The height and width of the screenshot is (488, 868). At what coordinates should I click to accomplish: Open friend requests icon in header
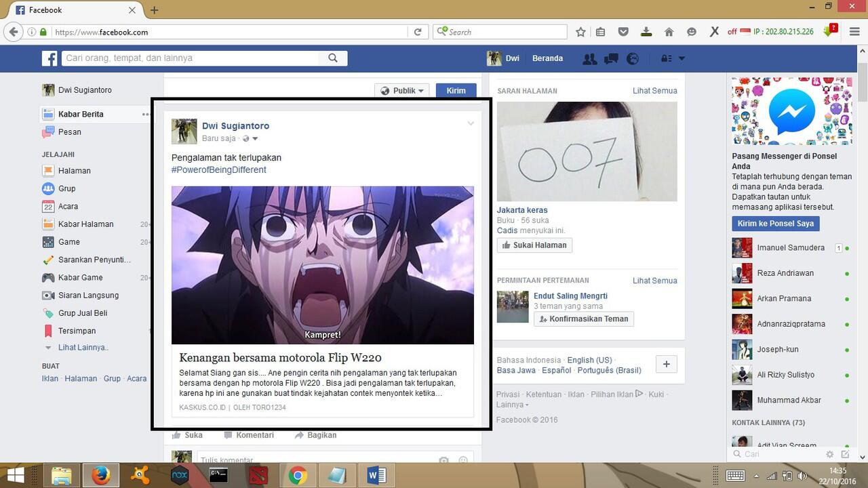pyautogui.click(x=590, y=59)
